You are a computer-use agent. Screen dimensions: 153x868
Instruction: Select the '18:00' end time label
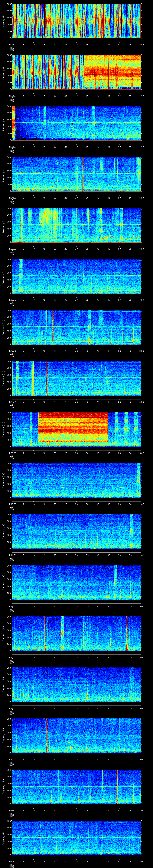coord(141,861)
